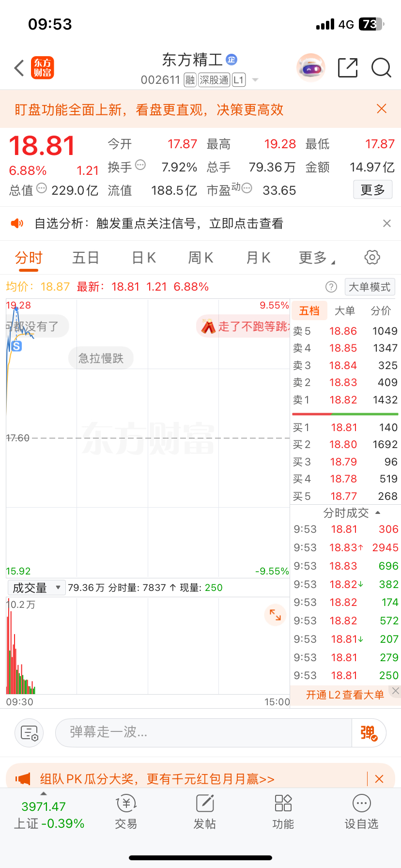
Task: Select the 五档 order book tab
Action: point(309,310)
